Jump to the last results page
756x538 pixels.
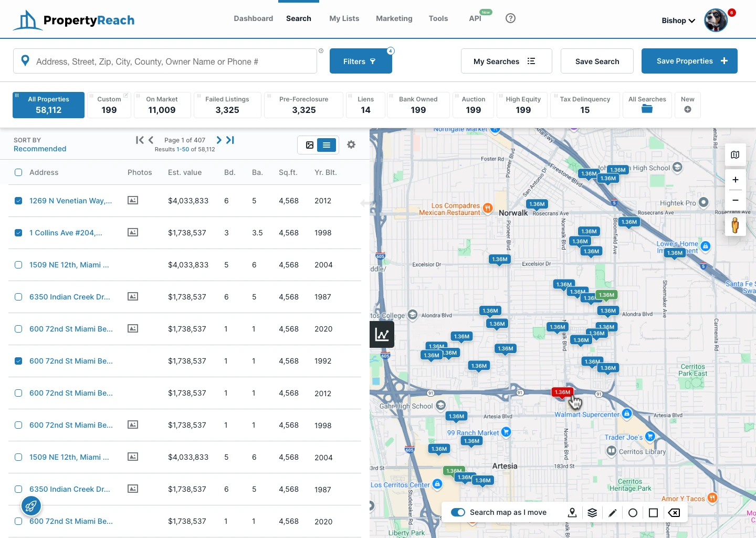pyautogui.click(x=230, y=140)
